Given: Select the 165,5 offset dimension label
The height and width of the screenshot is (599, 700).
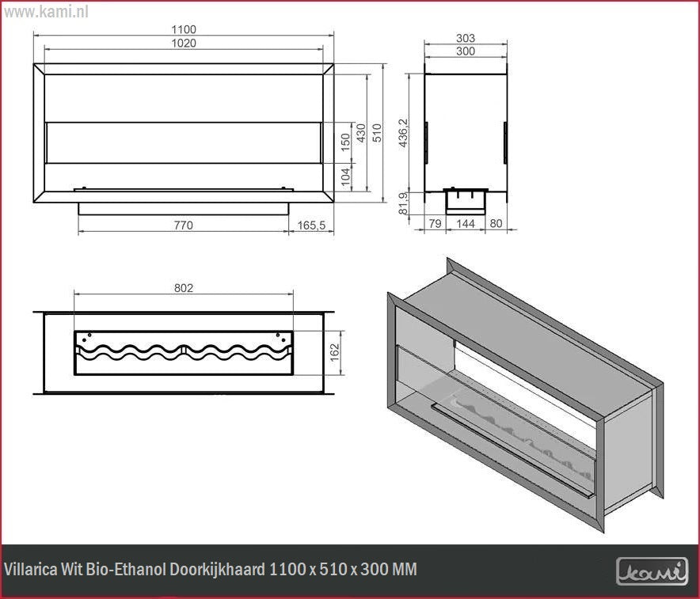Looking at the screenshot, I should point(313,226).
